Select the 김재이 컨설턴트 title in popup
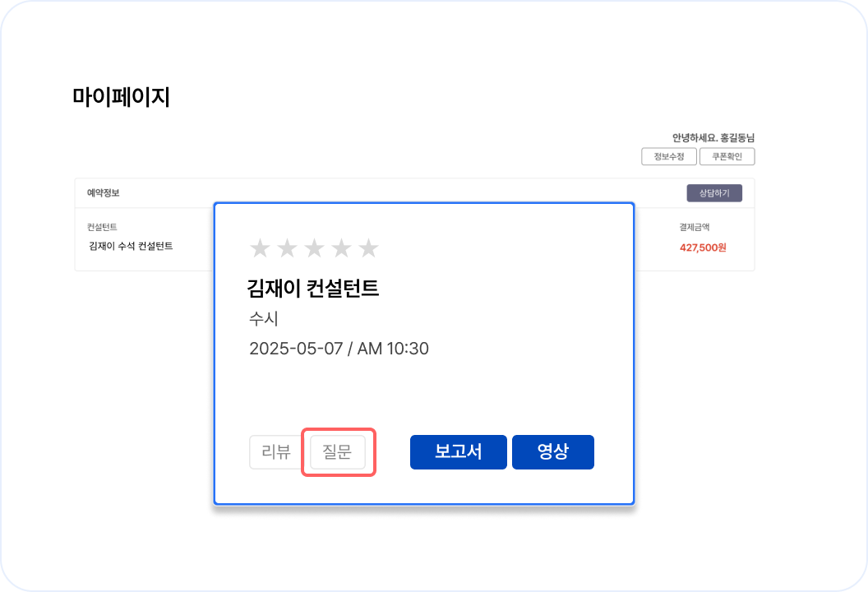The height and width of the screenshot is (592, 868). point(312,289)
